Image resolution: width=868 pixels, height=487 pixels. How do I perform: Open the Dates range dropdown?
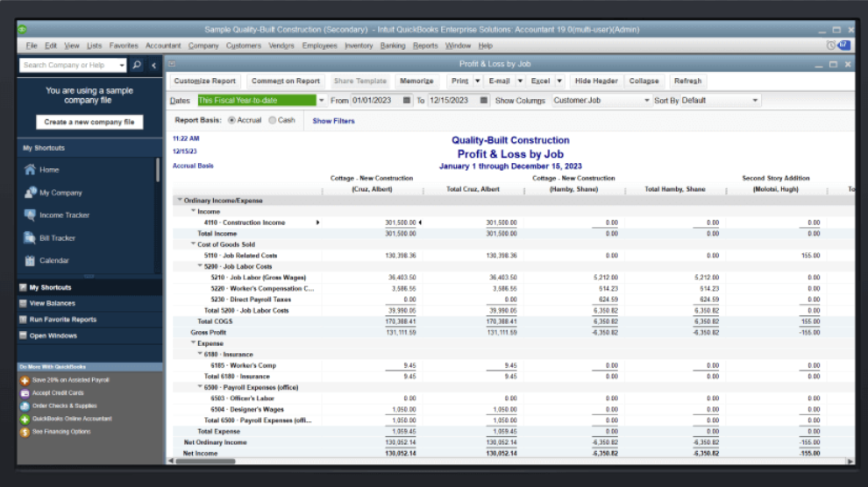322,101
